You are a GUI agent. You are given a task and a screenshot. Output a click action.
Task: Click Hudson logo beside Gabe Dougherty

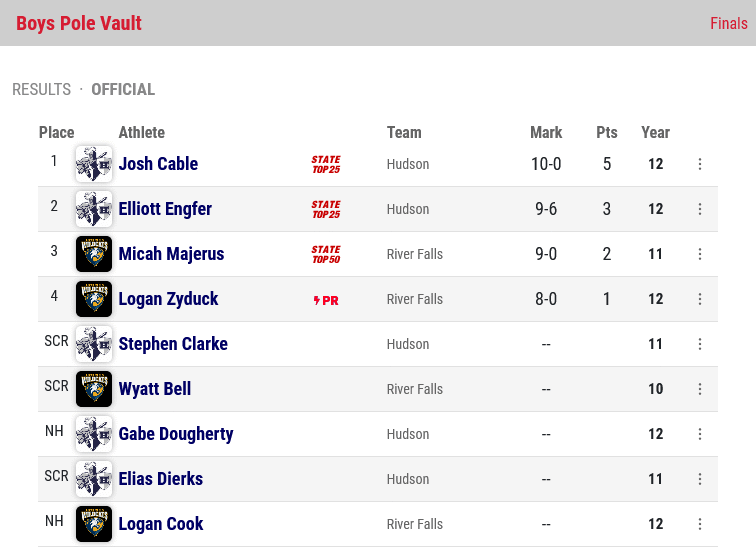94,434
